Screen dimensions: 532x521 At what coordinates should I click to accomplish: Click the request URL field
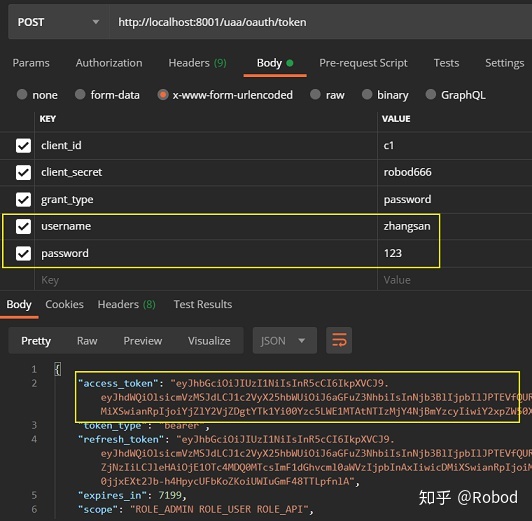tap(321, 22)
